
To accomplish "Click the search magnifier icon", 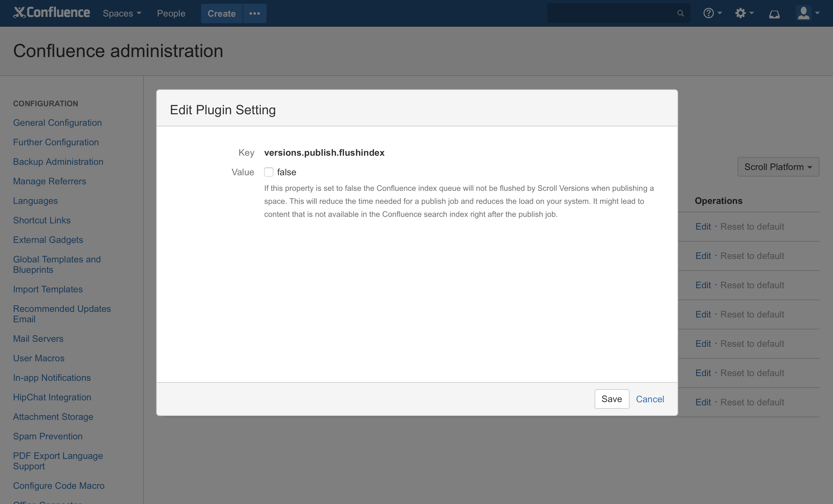I will (x=680, y=13).
